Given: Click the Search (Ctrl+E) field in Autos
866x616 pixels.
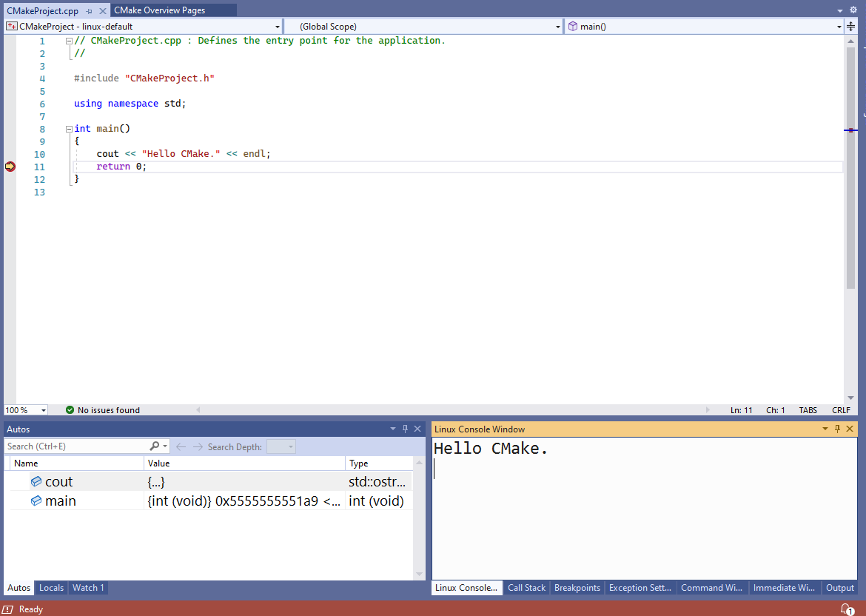Looking at the screenshot, I should coord(74,446).
